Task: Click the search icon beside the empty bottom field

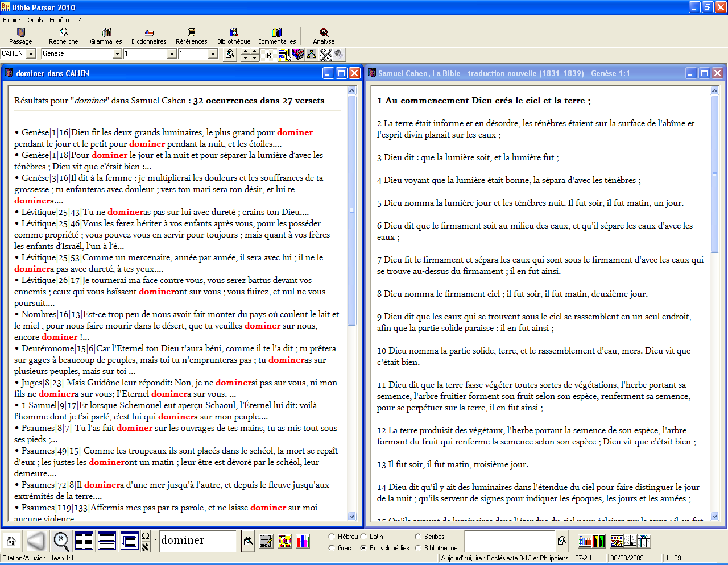Action: [x=562, y=541]
